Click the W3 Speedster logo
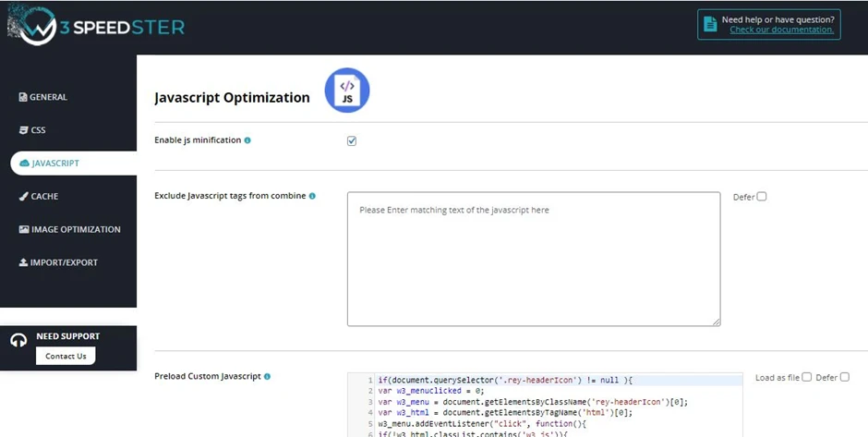The image size is (868, 437). point(95,25)
